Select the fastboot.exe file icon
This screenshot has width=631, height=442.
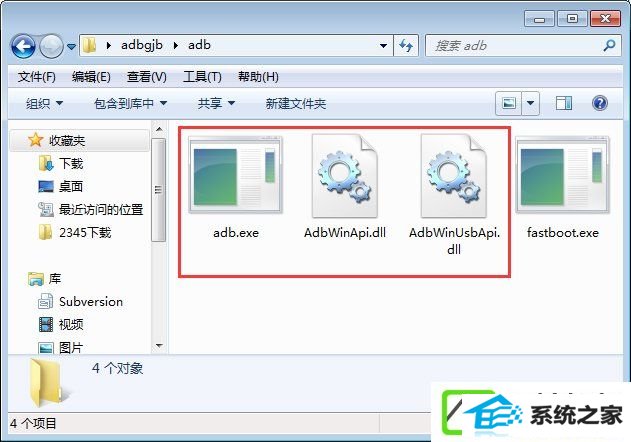tap(563, 175)
